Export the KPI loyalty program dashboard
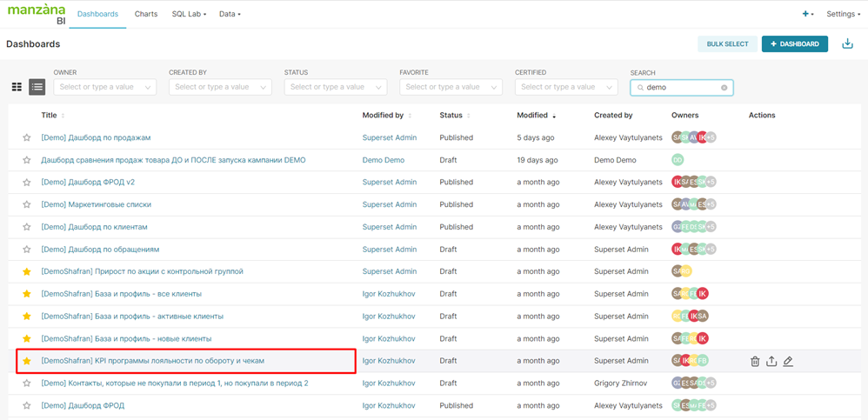 coord(771,361)
